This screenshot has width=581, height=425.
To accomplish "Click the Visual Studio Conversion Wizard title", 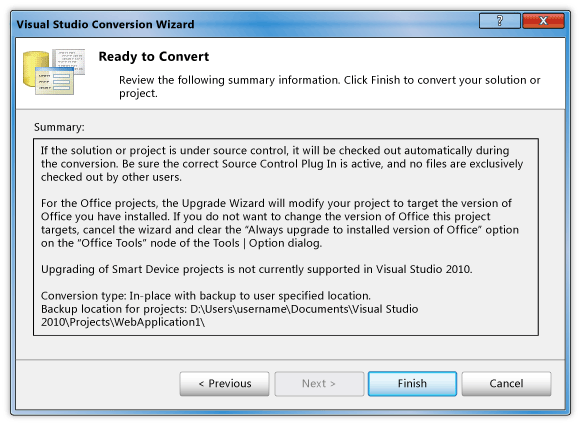I will click(106, 24).
